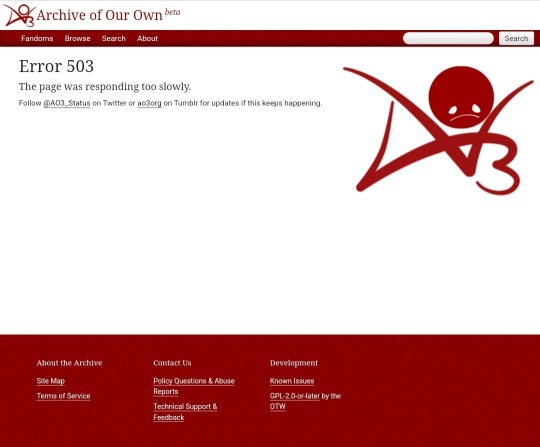Screen dimensions: 540x447
Task: Open the Fandoms menu
Action: [x=37, y=39]
